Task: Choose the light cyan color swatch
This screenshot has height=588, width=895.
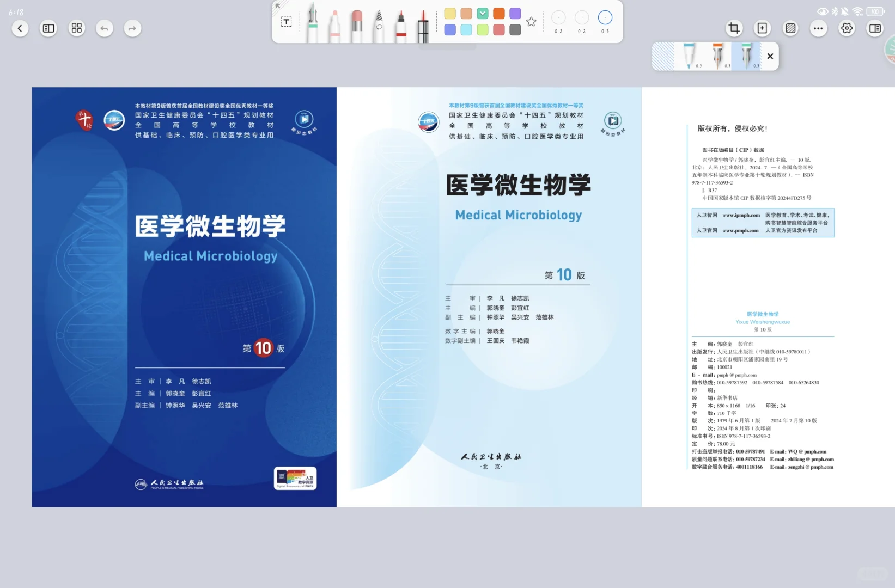Action: coord(466,30)
